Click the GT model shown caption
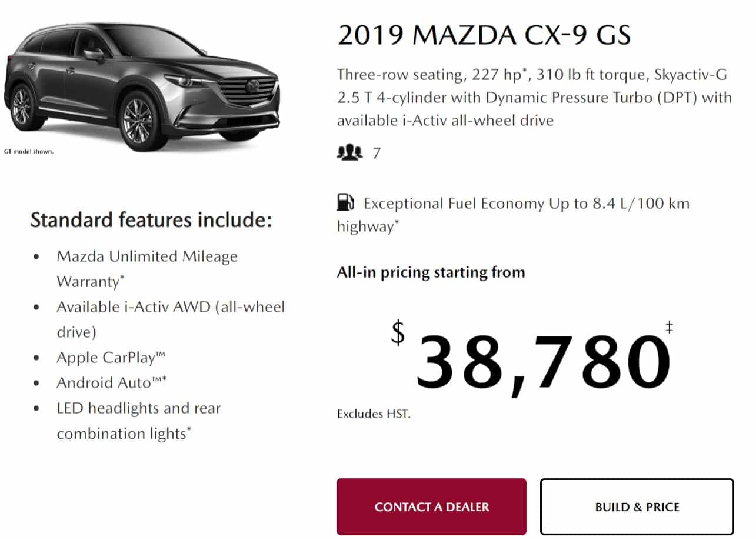Image resolution: width=756 pixels, height=540 pixels. pyautogui.click(x=29, y=151)
